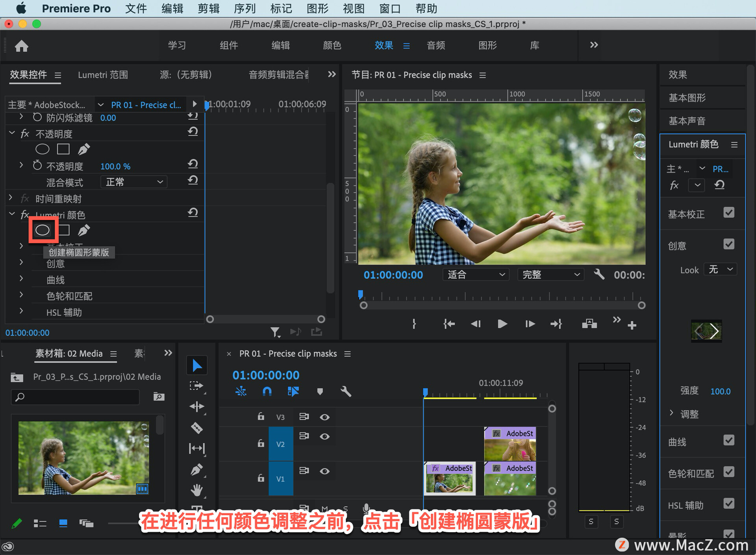Viewport: 756px width, 555px height.
Task: Open playback resolution dropdown showing 完整
Action: click(x=550, y=275)
